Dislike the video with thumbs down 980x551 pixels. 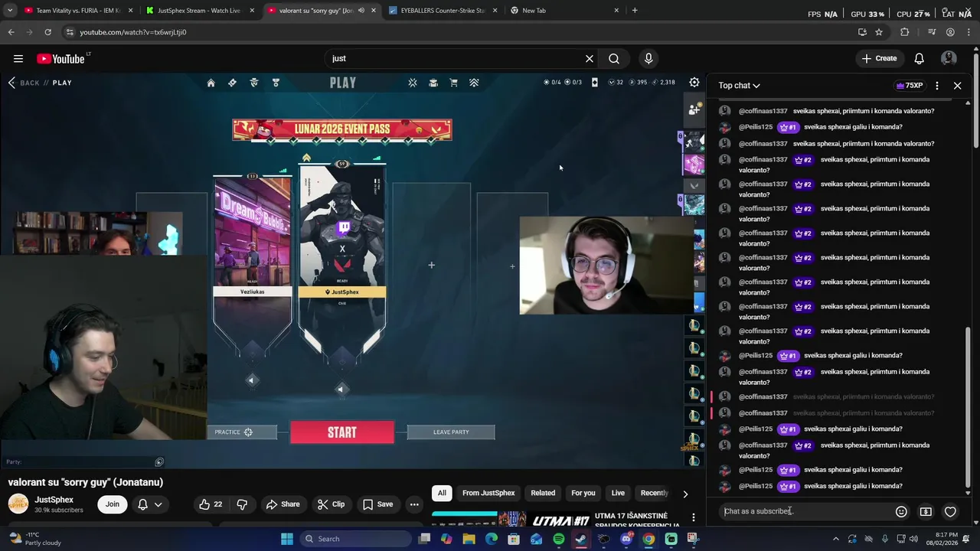(242, 504)
